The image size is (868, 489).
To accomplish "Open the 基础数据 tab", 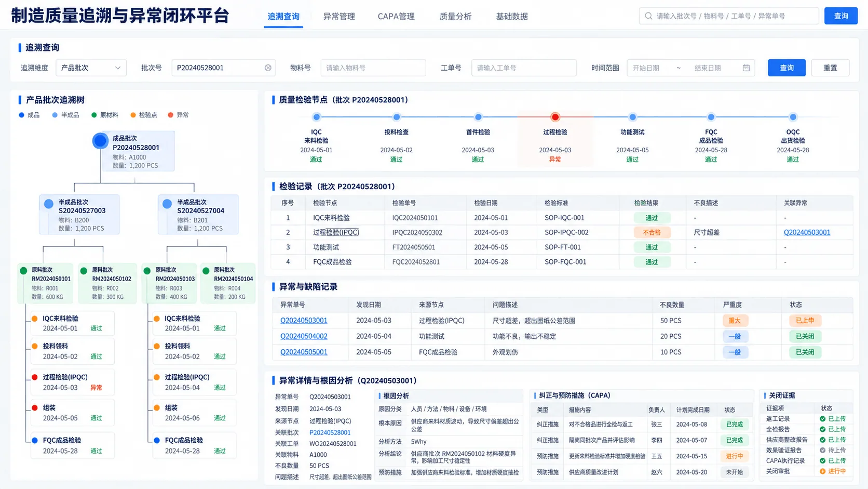I will [512, 17].
